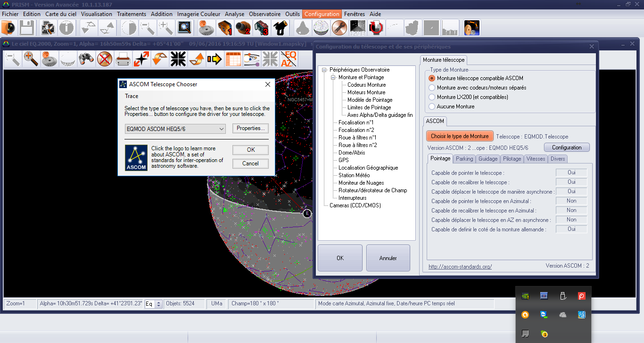Click the 'Properties...' button

250,128
